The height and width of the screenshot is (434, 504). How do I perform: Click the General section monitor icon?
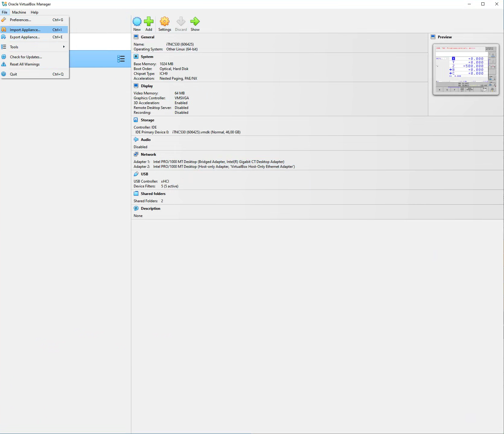tap(136, 37)
